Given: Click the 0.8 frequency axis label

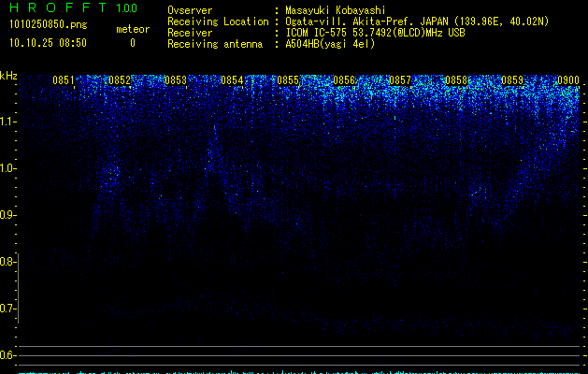Looking at the screenshot, I should click(7, 262).
